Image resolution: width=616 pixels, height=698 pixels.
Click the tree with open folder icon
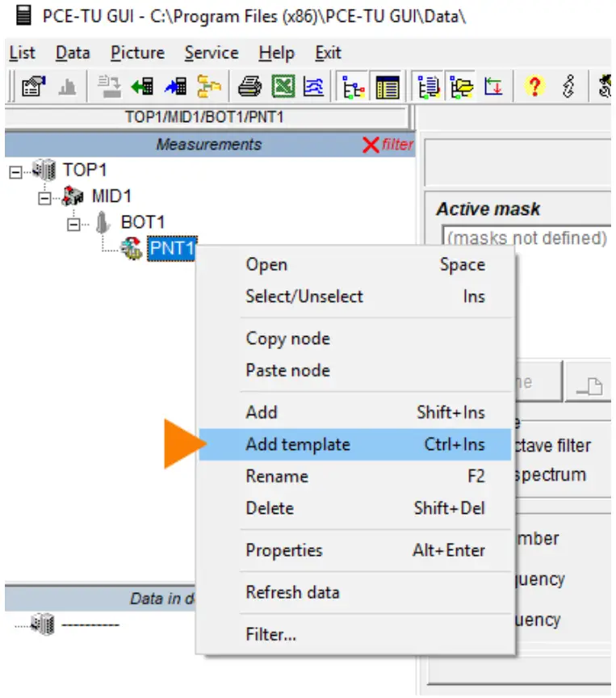coord(462,86)
